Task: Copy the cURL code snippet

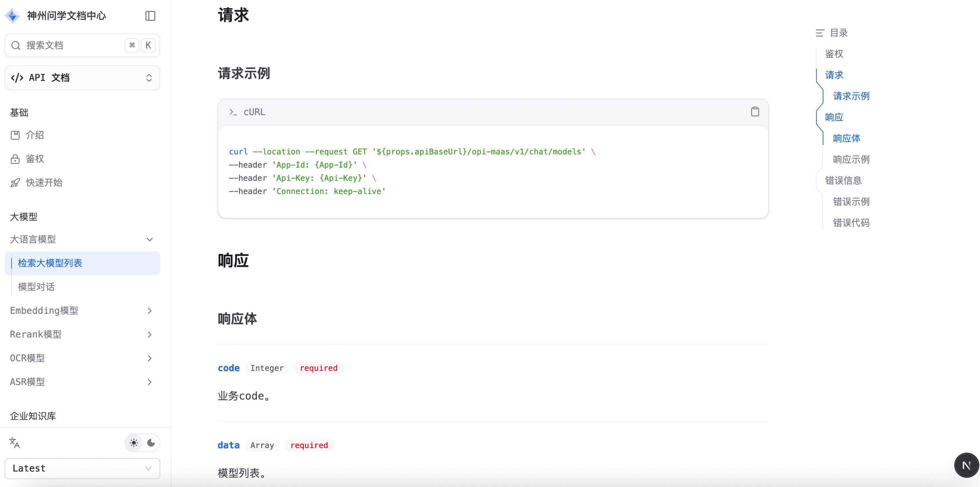Action: pos(755,112)
